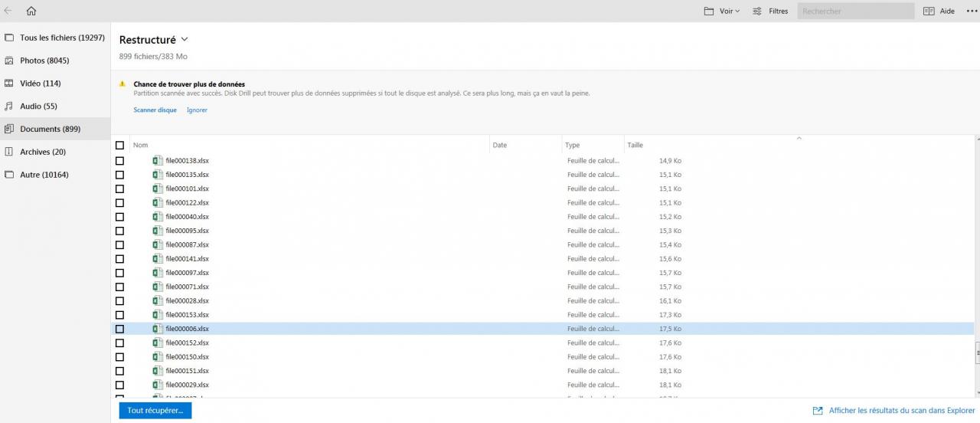Check the box for file000095.xlsx

(x=119, y=231)
